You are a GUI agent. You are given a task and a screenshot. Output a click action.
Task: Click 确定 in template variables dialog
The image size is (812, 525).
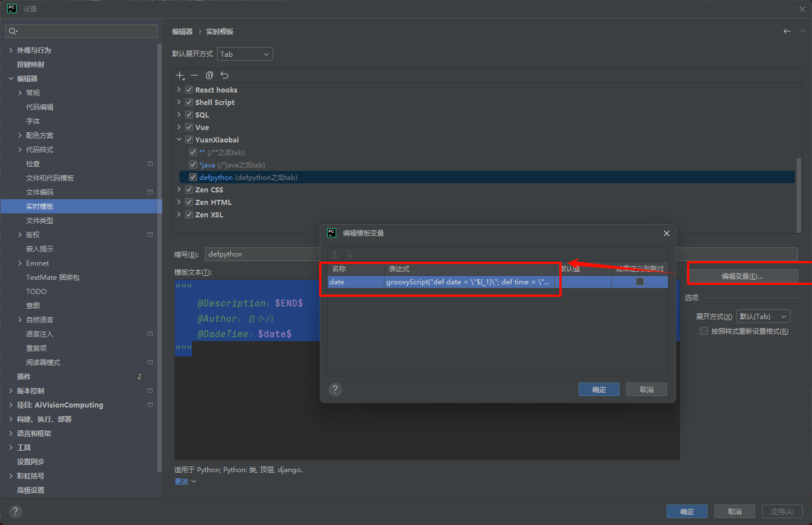[x=599, y=389]
